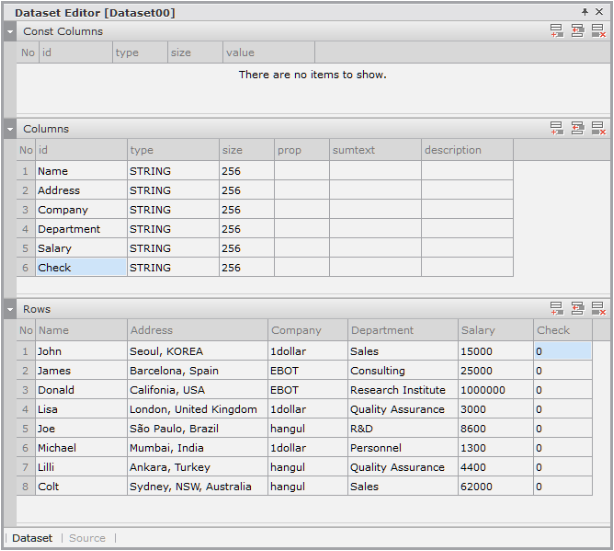The height and width of the screenshot is (551, 614).
Task: Click the add row icon in Const Columns
Action: coord(556,31)
